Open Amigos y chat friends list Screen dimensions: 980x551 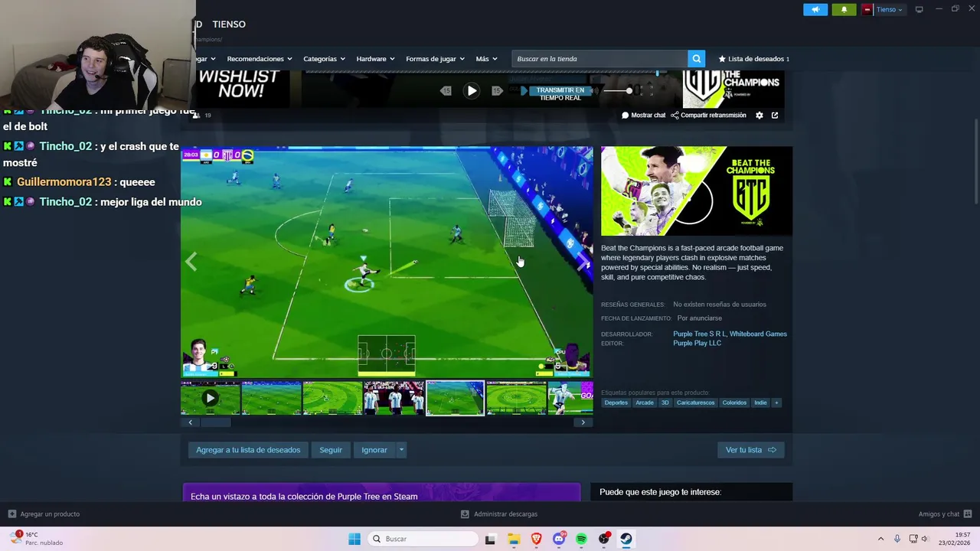tap(945, 514)
